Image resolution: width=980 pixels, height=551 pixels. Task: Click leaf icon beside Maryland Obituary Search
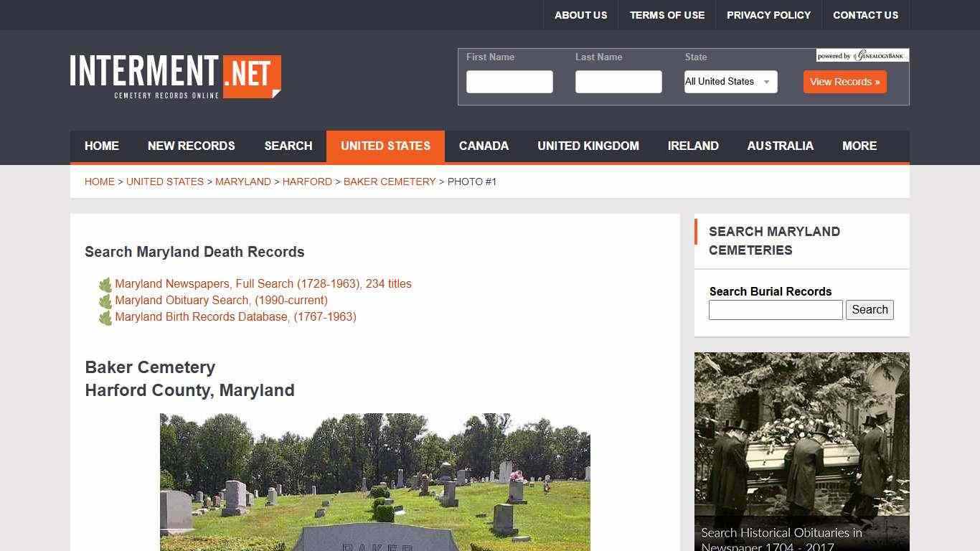click(x=105, y=301)
